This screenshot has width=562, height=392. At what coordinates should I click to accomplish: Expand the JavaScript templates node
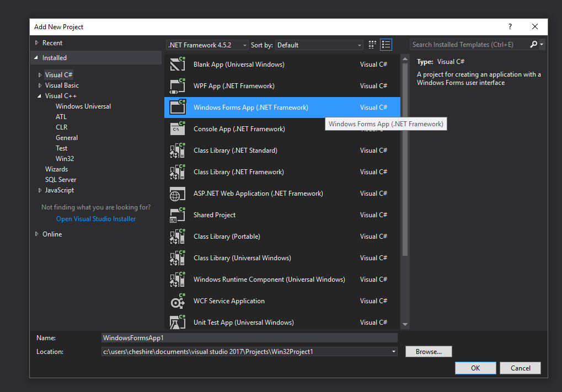[39, 190]
